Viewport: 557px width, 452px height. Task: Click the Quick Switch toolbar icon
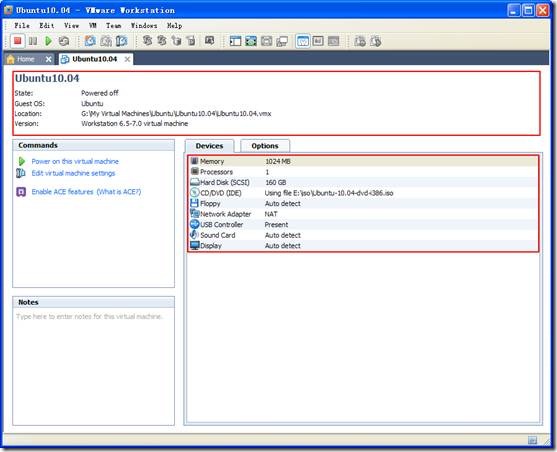tap(251, 41)
